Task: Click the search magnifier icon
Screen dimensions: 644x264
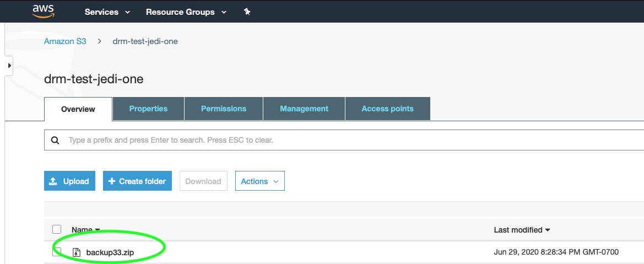Action: (x=55, y=140)
